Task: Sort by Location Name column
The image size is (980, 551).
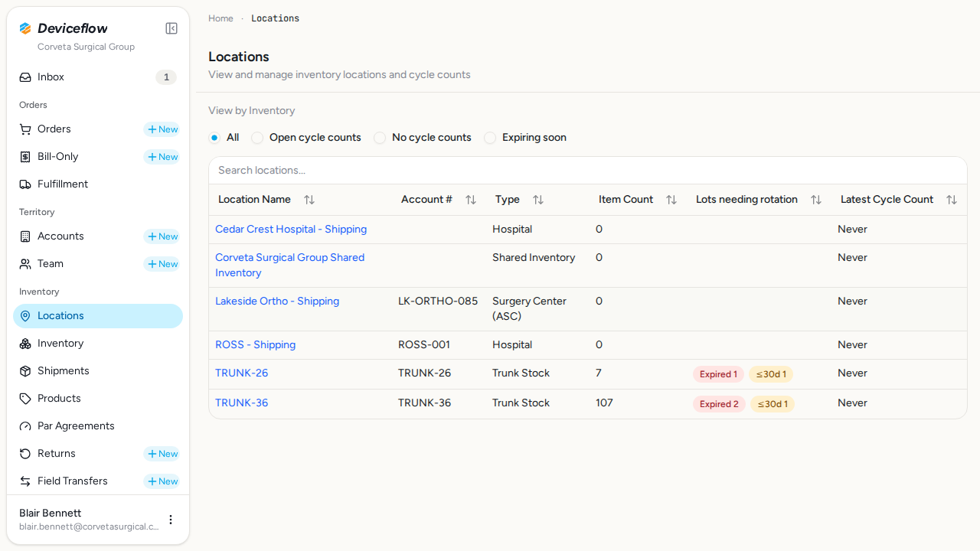Action: point(309,200)
